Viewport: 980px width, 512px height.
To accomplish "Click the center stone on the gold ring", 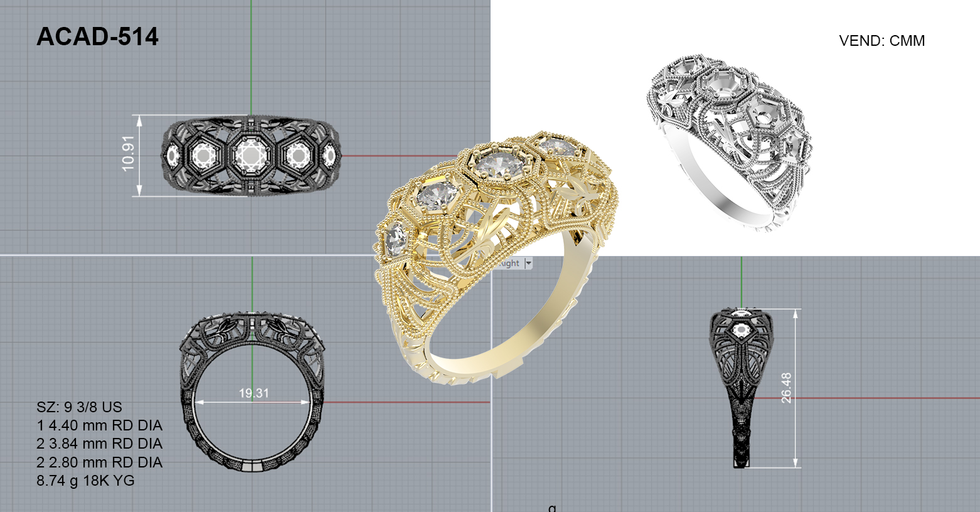I will [x=498, y=165].
